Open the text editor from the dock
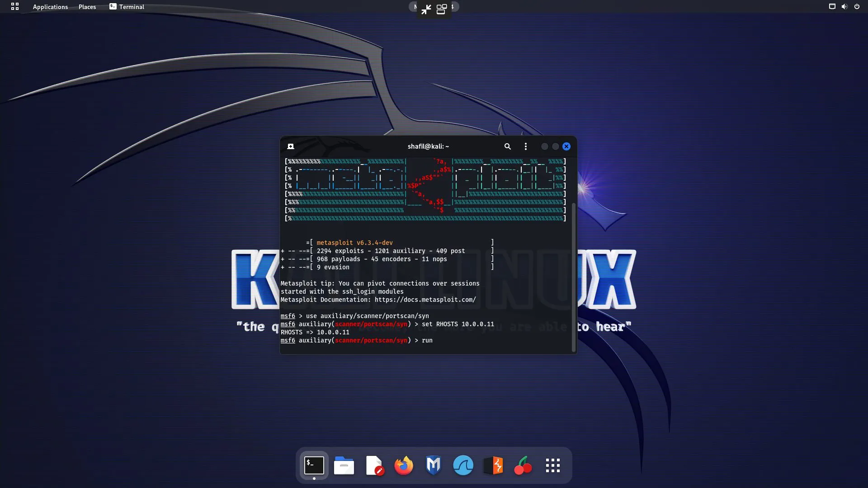The height and width of the screenshot is (488, 868). coord(374,465)
